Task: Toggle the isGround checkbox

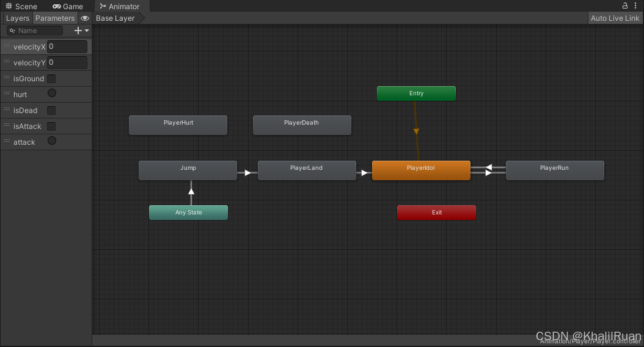Action: coord(51,78)
